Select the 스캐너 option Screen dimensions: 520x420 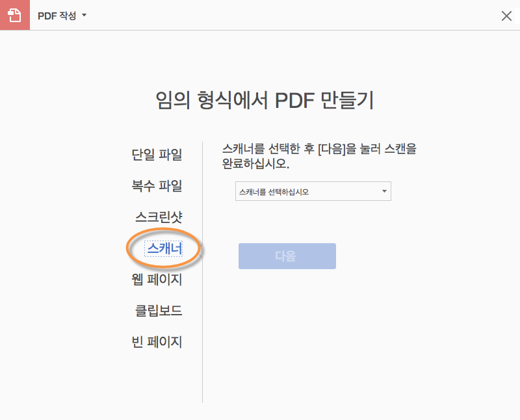(x=164, y=248)
